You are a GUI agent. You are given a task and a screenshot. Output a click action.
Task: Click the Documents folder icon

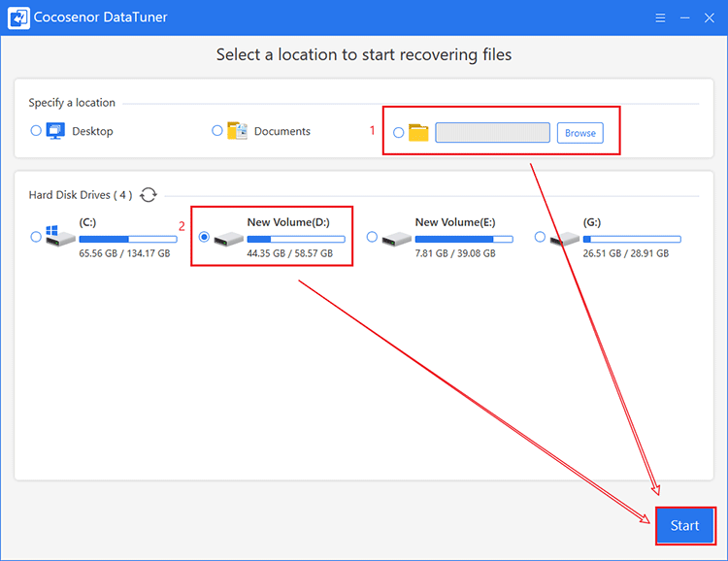tap(237, 131)
